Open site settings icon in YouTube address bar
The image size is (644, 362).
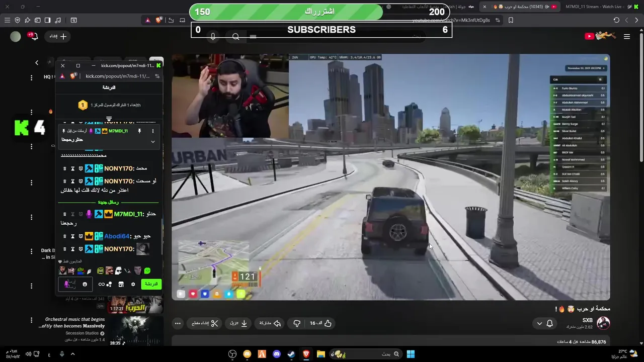498,20
